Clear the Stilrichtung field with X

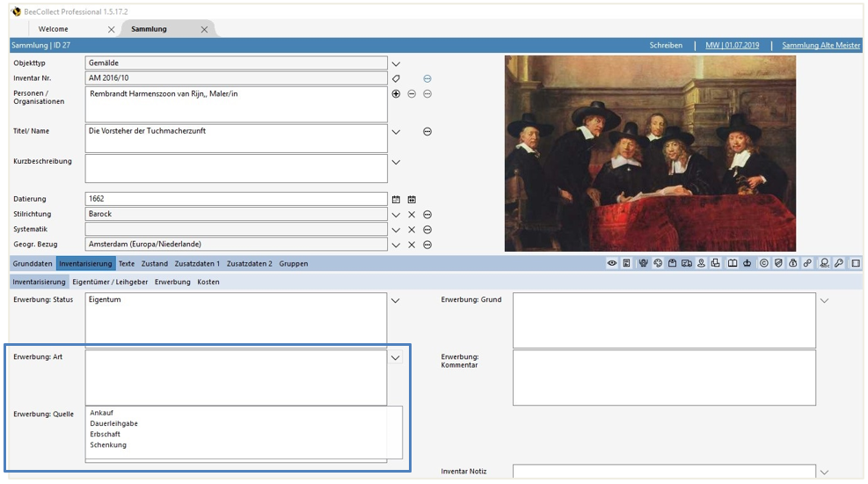[x=411, y=215]
